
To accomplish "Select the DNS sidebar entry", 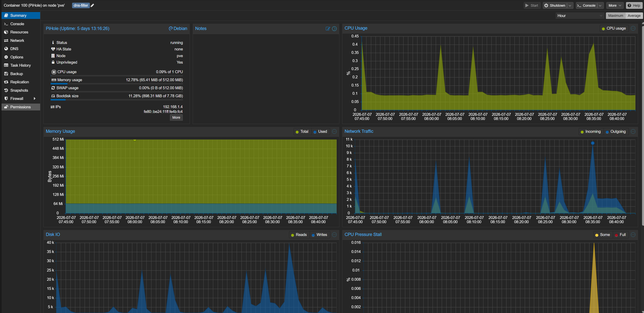I will (x=21, y=49).
